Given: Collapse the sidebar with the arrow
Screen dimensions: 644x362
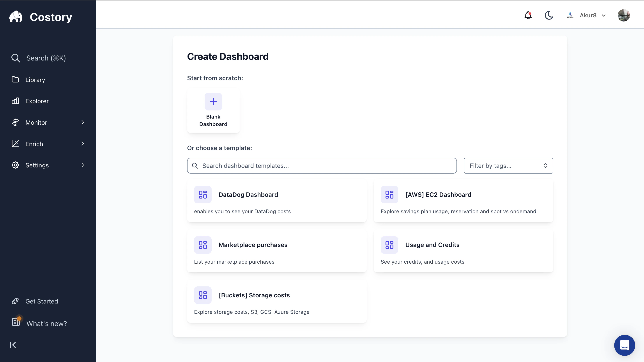Looking at the screenshot, I should pyautogui.click(x=13, y=344).
